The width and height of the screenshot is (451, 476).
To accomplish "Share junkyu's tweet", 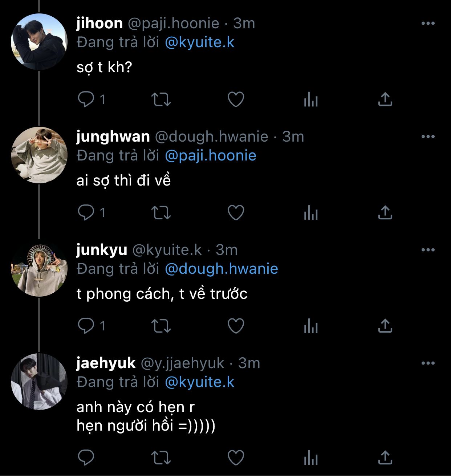I will click(x=385, y=326).
